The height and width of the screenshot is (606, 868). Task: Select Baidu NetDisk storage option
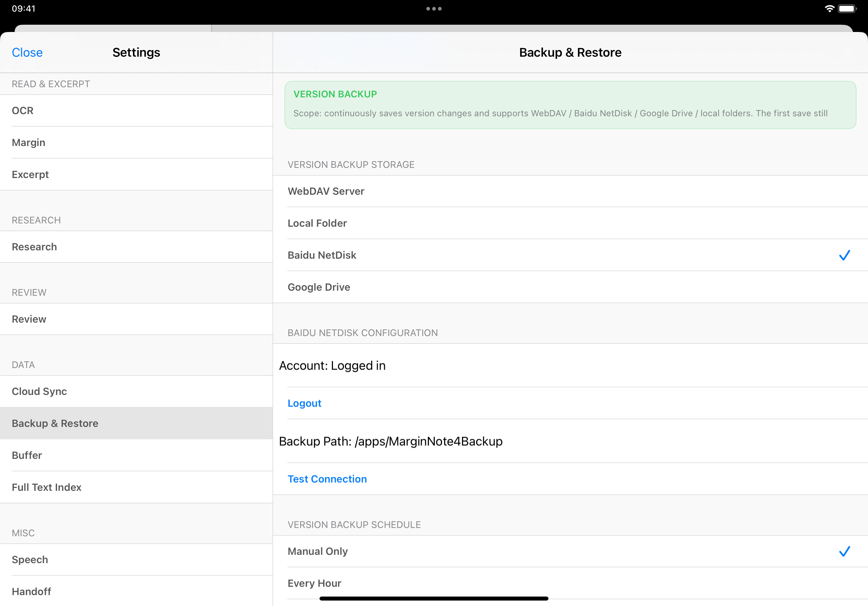570,255
